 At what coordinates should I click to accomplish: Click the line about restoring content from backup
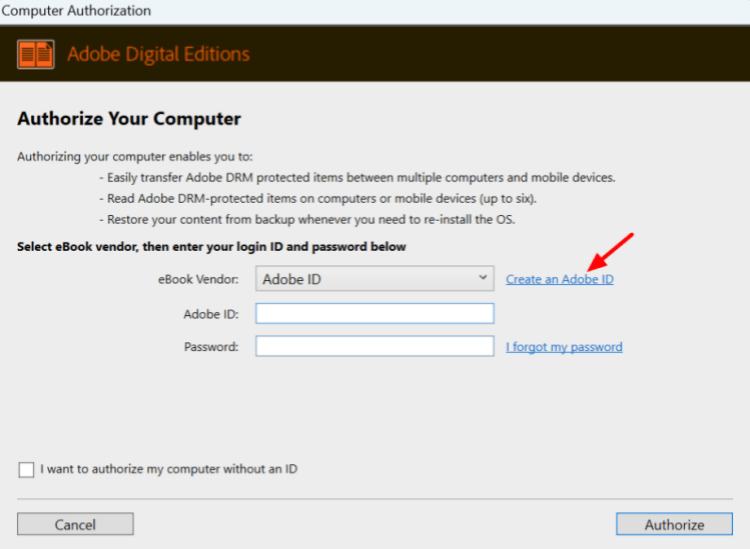pyautogui.click(x=307, y=220)
